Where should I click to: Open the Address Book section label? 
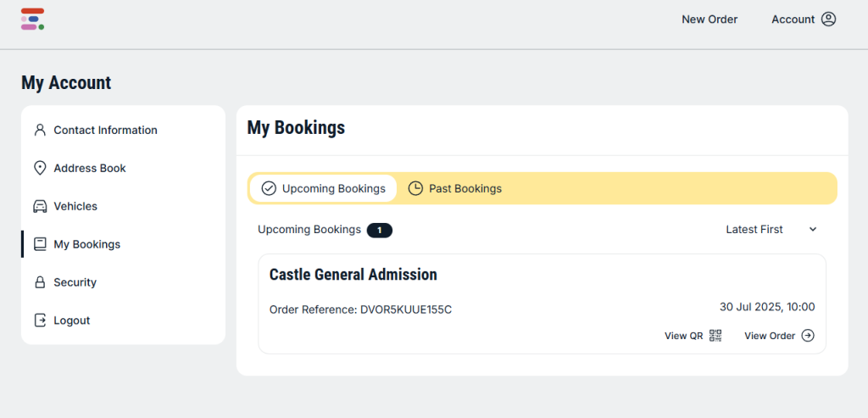[x=90, y=168]
